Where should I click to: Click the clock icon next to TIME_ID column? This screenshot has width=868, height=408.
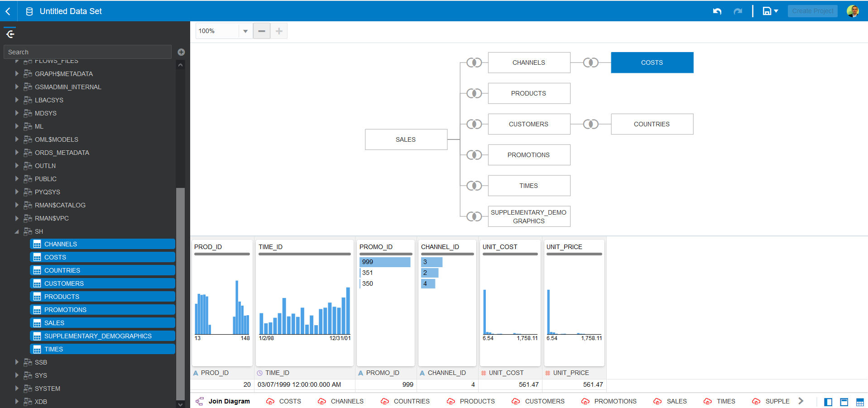(259, 373)
